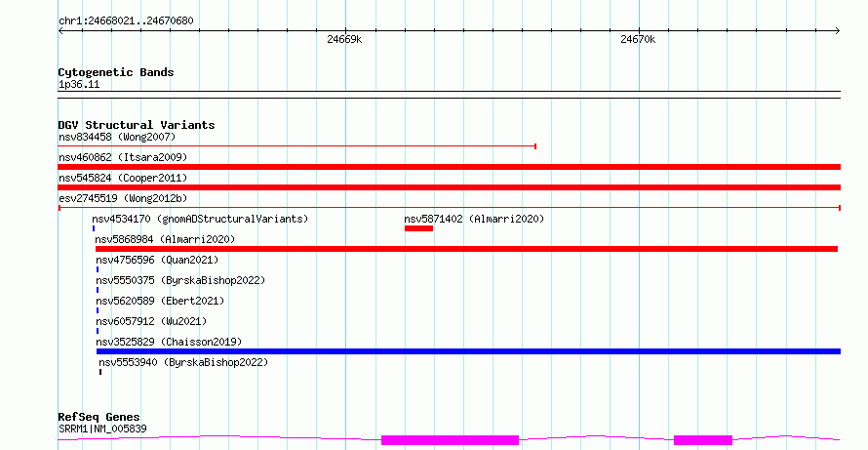Click the small black nsv5553940 marker
868x450 pixels.
click(x=100, y=372)
